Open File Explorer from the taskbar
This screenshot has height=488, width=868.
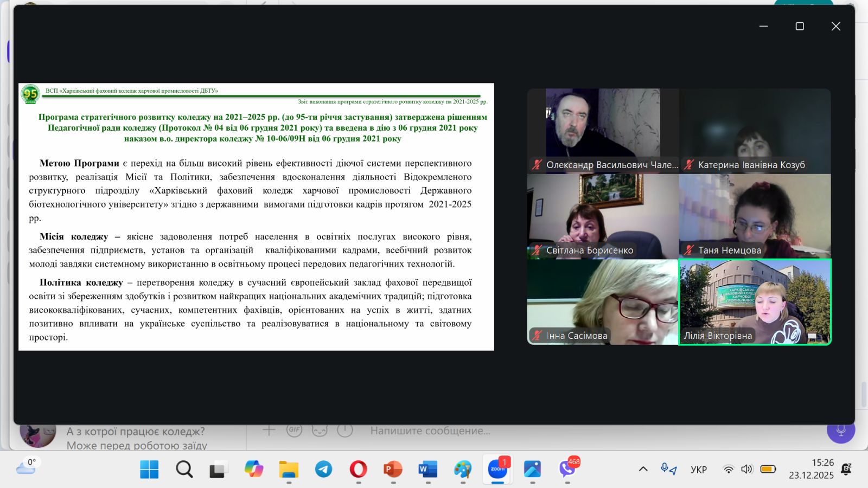[x=289, y=469]
